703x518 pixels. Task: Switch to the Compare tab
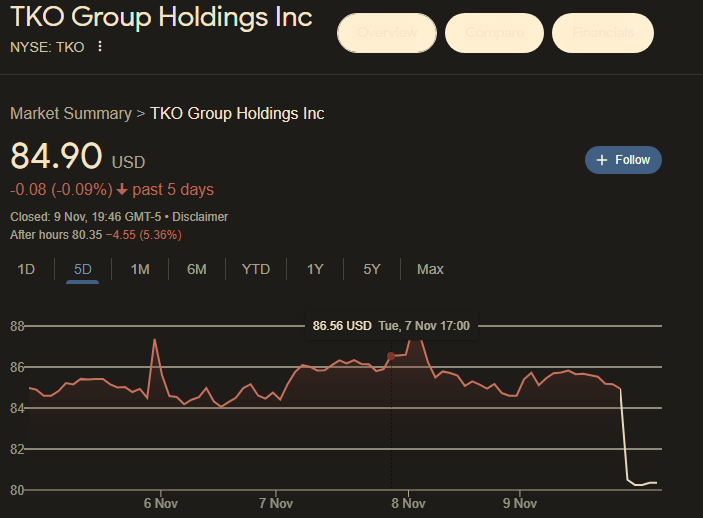494,33
